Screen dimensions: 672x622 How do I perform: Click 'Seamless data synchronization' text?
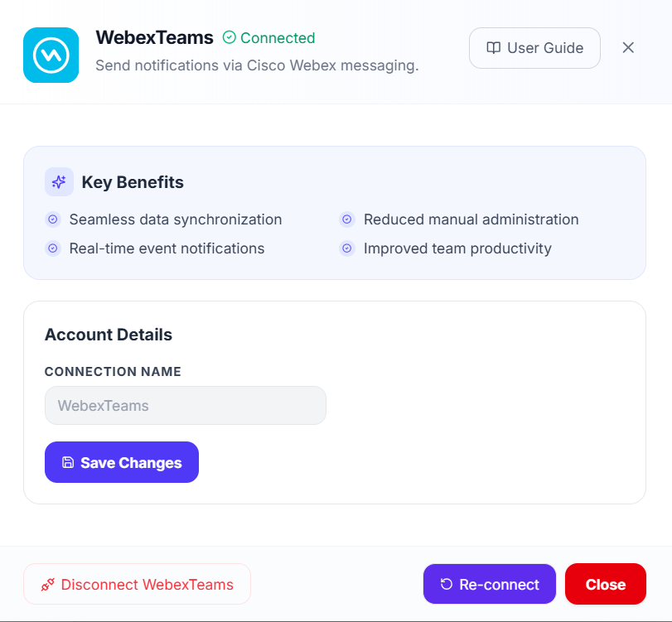click(176, 219)
